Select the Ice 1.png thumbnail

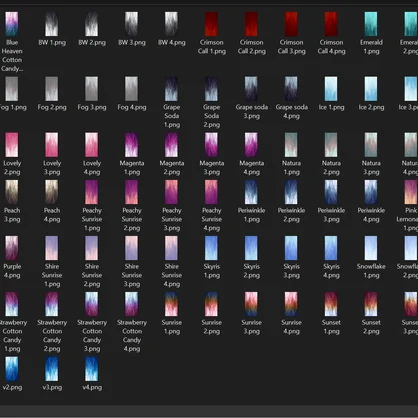(x=331, y=89)
